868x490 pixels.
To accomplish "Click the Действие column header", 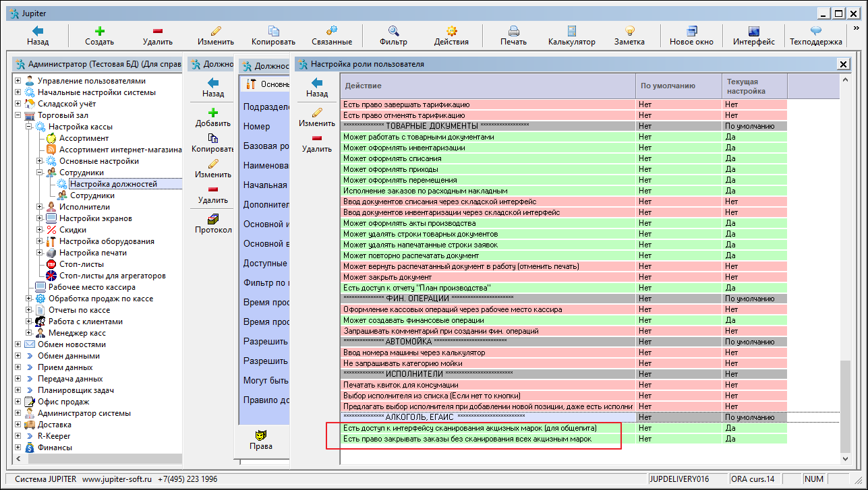I will tap(488, 86).
